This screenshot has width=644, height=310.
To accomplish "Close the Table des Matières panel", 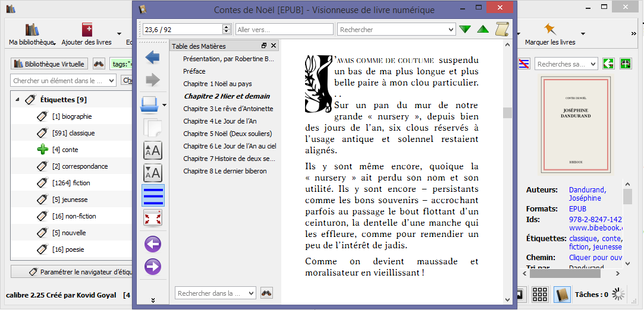I will [274, 46].
